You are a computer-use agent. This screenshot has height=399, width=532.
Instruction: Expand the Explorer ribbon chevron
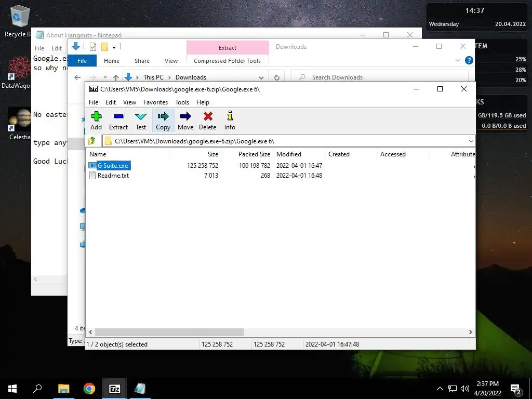coord(458,60)
